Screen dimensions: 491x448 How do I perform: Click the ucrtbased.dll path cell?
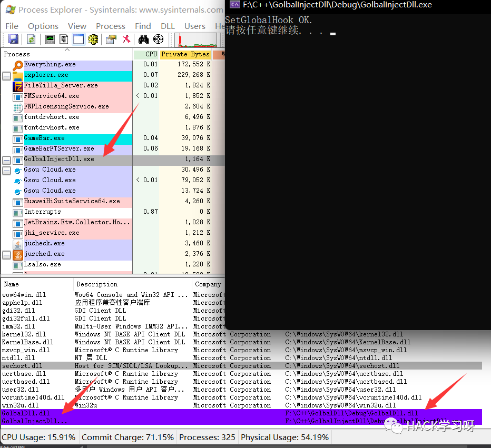click(346, 382)
